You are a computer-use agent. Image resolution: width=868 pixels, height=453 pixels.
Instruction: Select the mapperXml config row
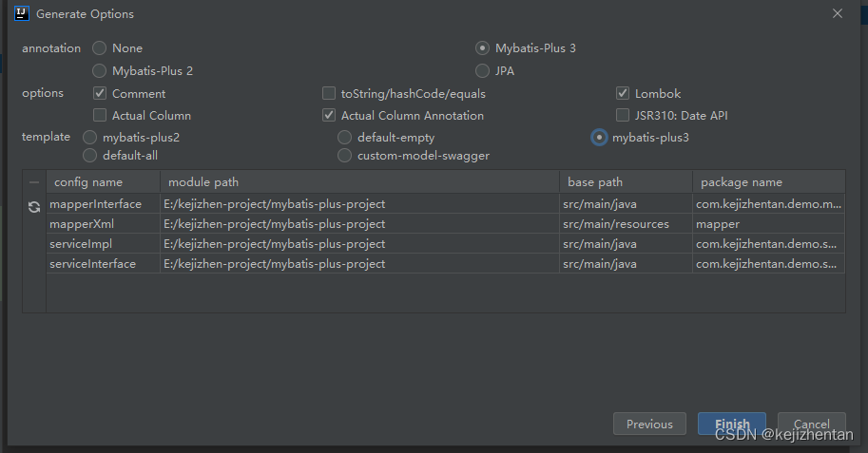446,223
